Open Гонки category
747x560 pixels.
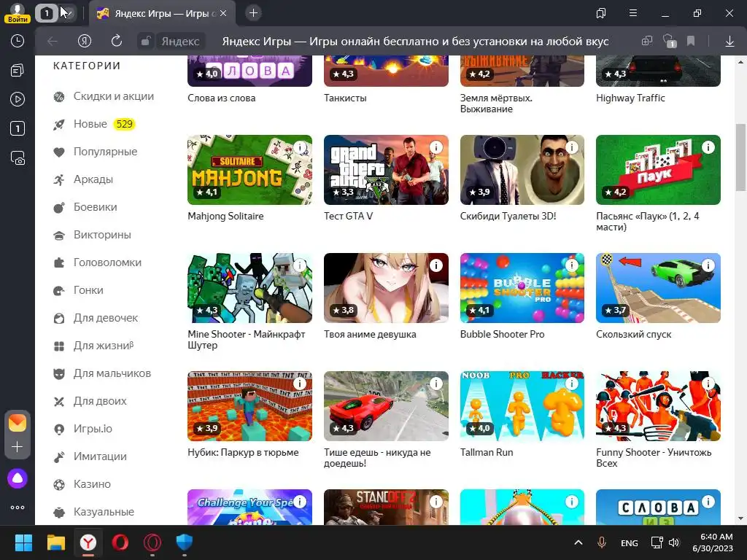(x=78, y=290)
